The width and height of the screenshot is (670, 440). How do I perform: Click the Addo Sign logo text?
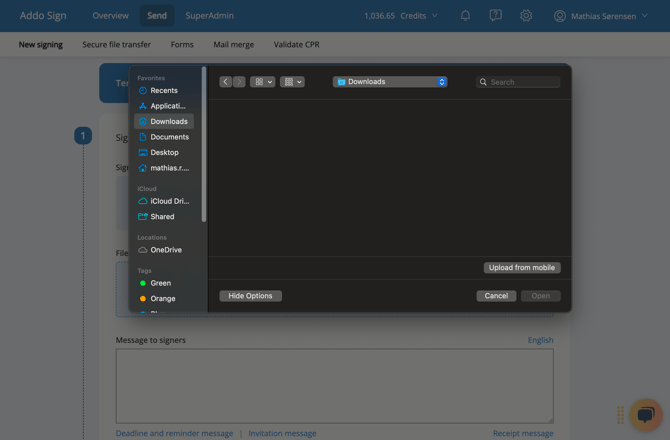tap(43, 16)
